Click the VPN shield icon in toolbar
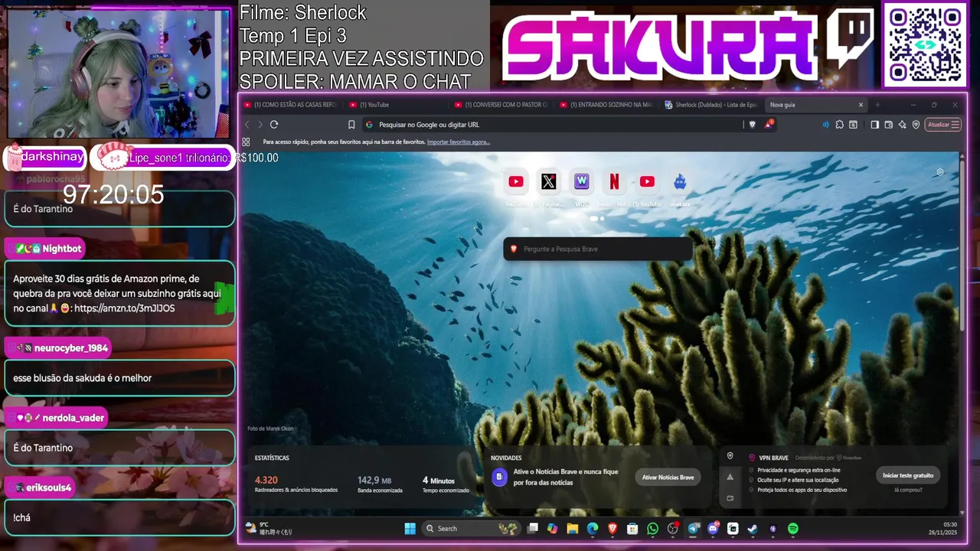 click(916, 125)
